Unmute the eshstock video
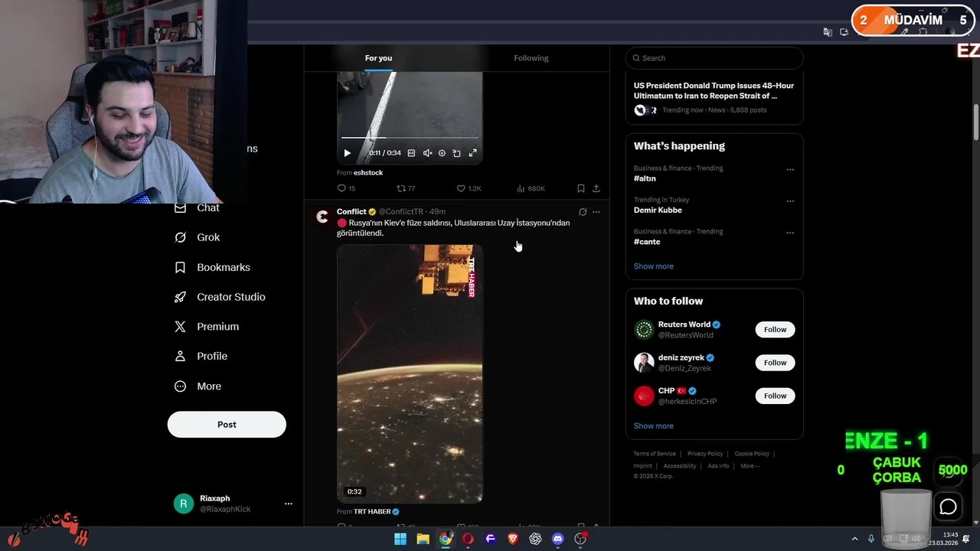 point(427,153)
